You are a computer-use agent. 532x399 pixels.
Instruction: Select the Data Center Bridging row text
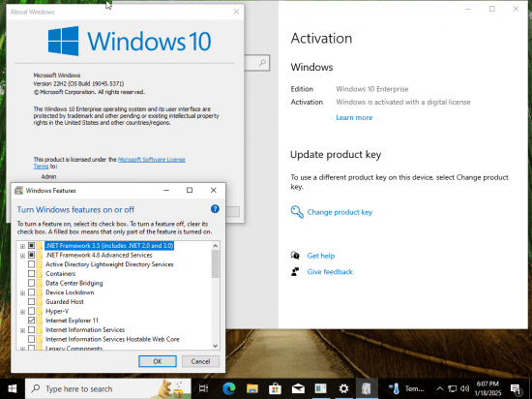pos(74,283)
